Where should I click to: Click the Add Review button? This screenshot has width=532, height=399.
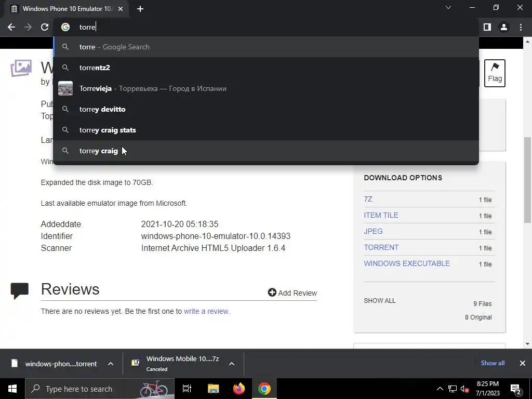click(x=292, y=293)
